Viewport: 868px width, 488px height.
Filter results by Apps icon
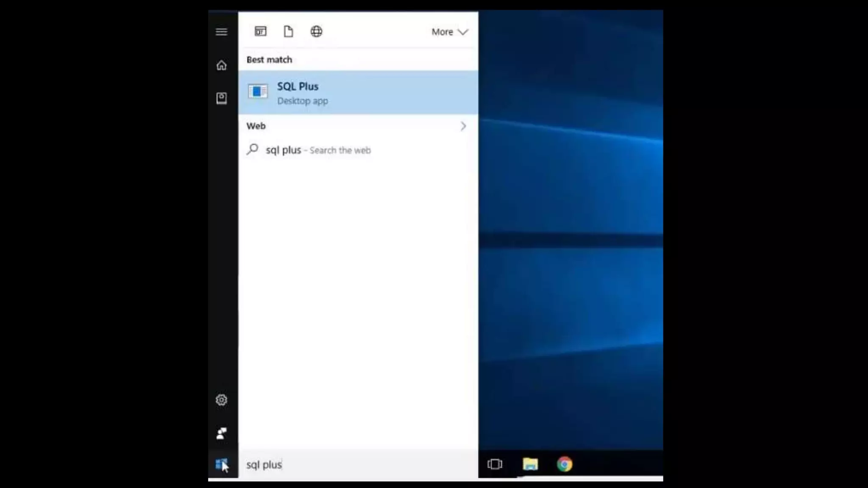(260, 31)
